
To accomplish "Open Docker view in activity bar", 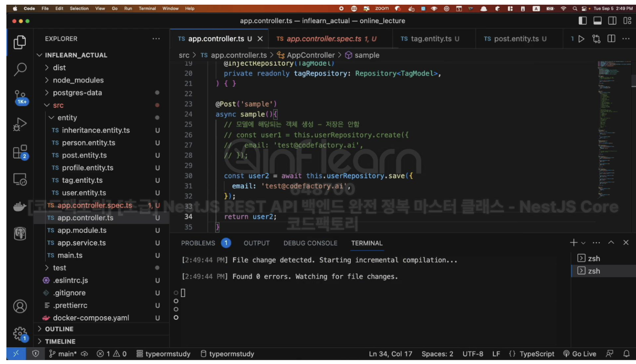I will click(x=20, y=207).
